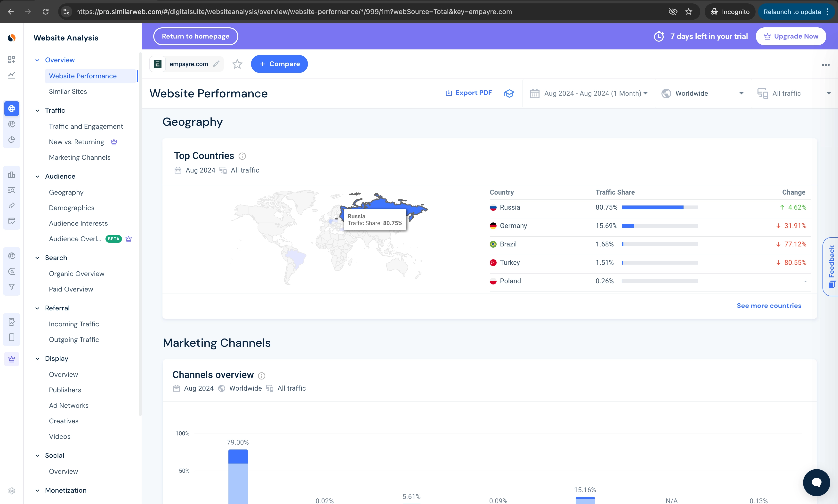Select the premium crown icon in sidebar
The image size is (838, 504).
coord(11,359)
